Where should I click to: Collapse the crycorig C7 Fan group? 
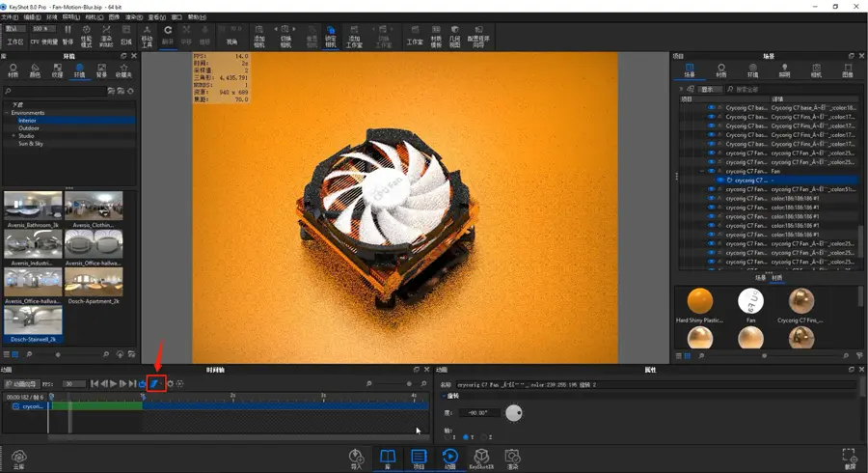tap(702, 171)
